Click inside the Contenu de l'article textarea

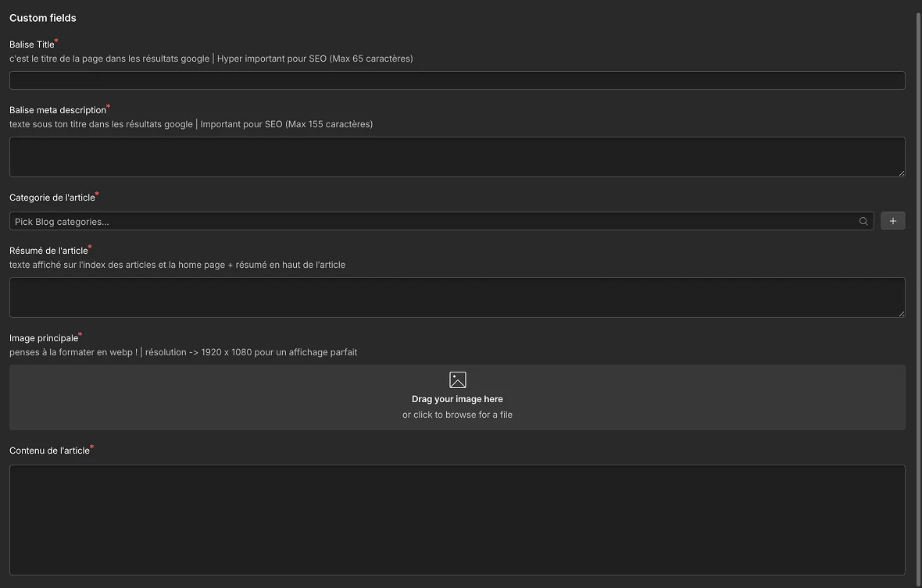tap(457, 519)
